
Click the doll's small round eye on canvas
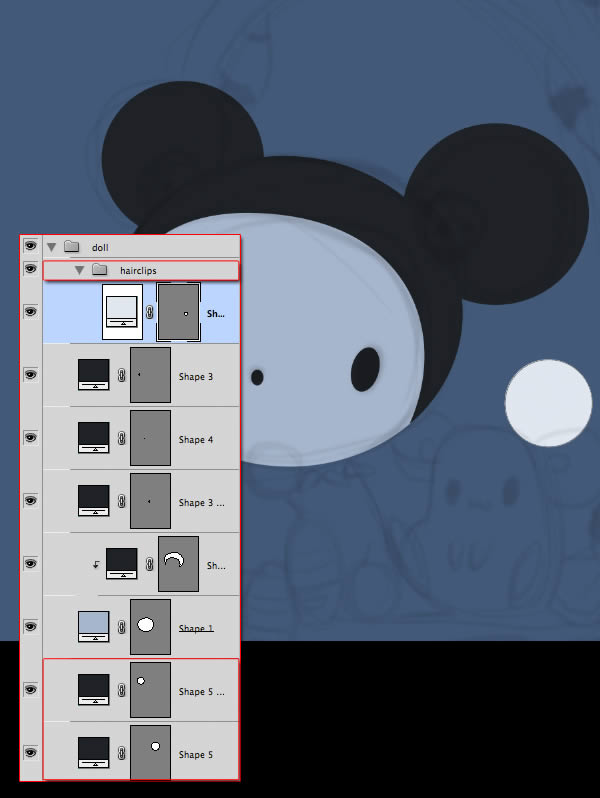[x=257, y=377]
